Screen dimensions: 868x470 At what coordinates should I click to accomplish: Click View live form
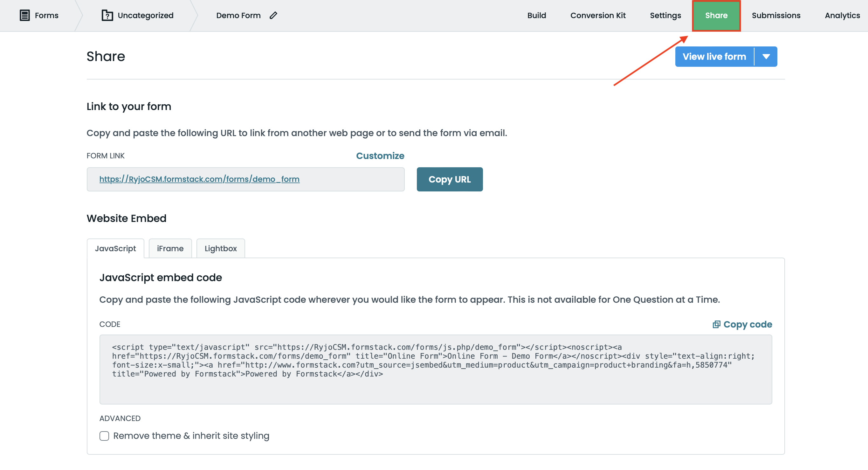714,56
